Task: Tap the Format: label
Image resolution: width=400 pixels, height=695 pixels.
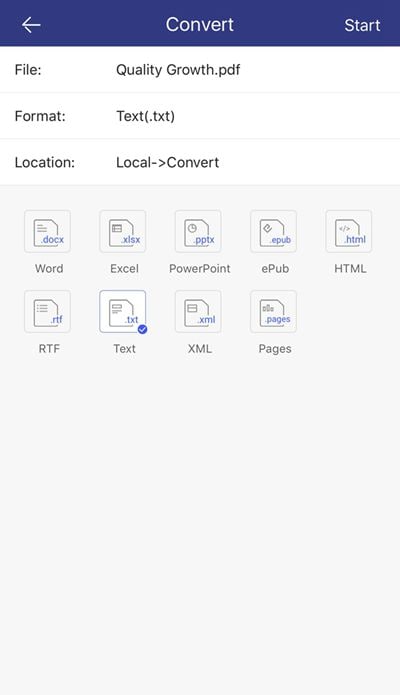Action: [x=40, y=116]
